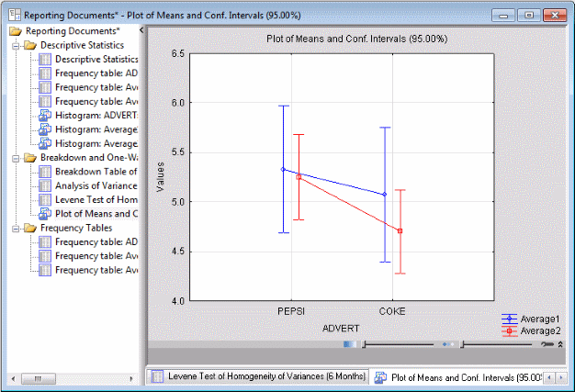Collapse the Descriptive Statistics folder node
The image size is (575, 392).
coord(16,46)
